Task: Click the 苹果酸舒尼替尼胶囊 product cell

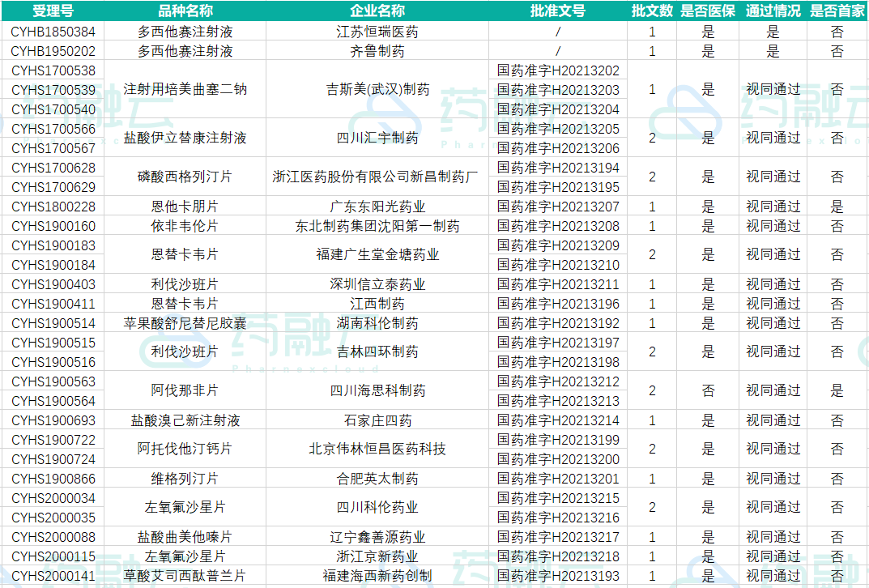Action: (x=185, y=323)
